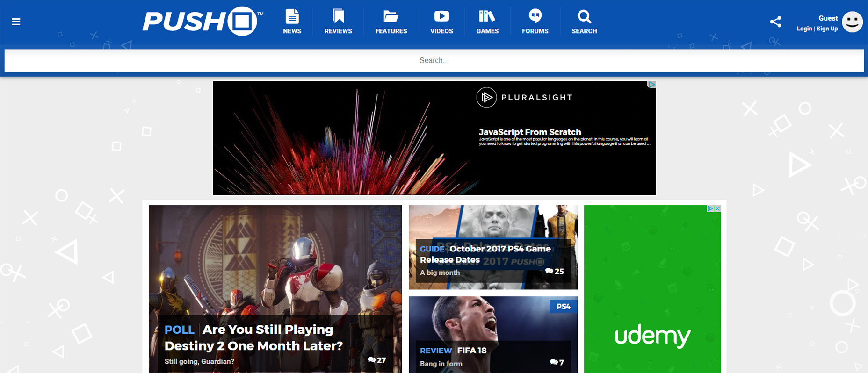Viewport: 868px width, 373px height.
Task: Open the hamburger menu icon
Action: (16, 22)
